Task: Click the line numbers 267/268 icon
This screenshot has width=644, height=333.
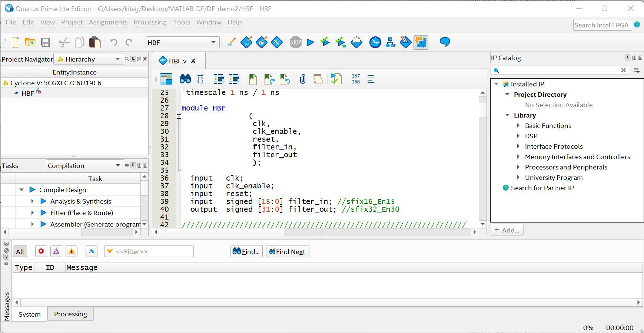Action: (x=356, y=79)
